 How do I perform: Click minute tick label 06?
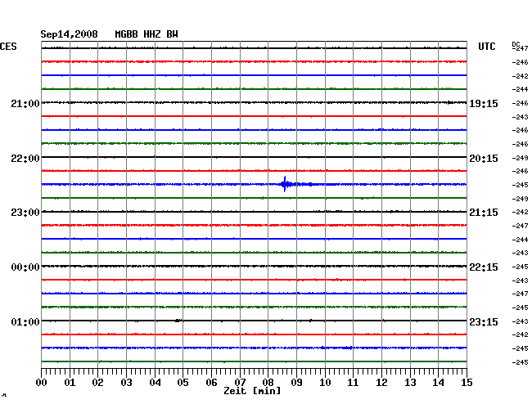[211, 382]
